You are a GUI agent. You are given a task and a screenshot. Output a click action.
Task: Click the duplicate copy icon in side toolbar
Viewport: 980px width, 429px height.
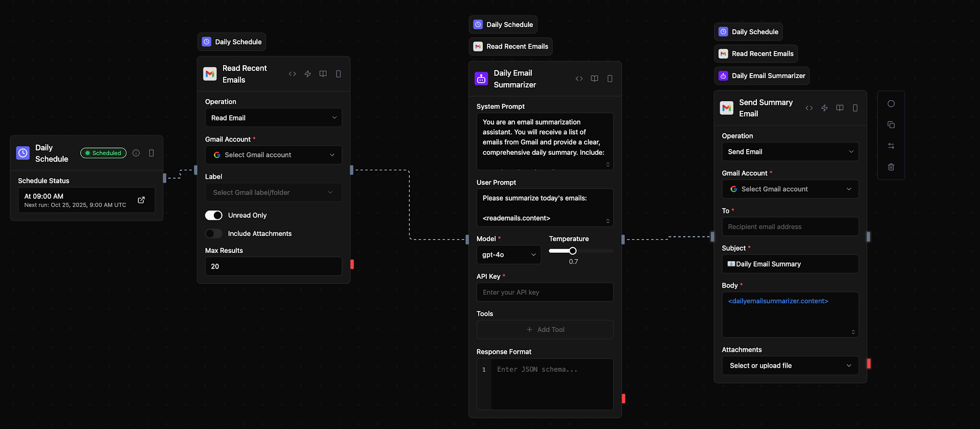pos(891,125)
